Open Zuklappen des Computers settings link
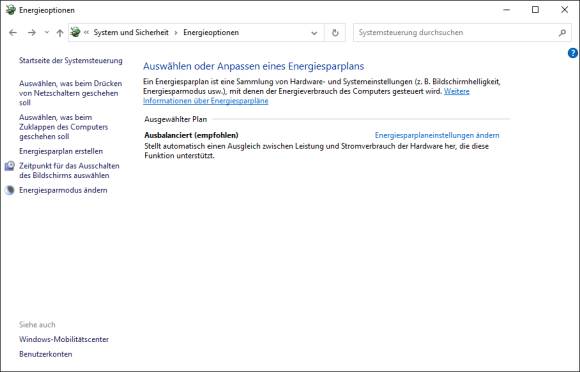Image resolution: width=580 pixels, height=372 pixels. pos(64,127)
